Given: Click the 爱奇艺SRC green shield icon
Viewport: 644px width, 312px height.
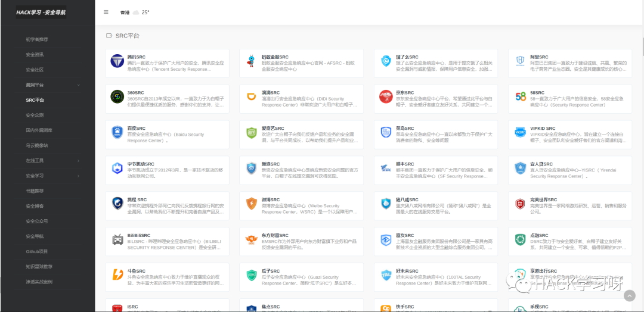Looking at the screenshot, I should point(252,132).
